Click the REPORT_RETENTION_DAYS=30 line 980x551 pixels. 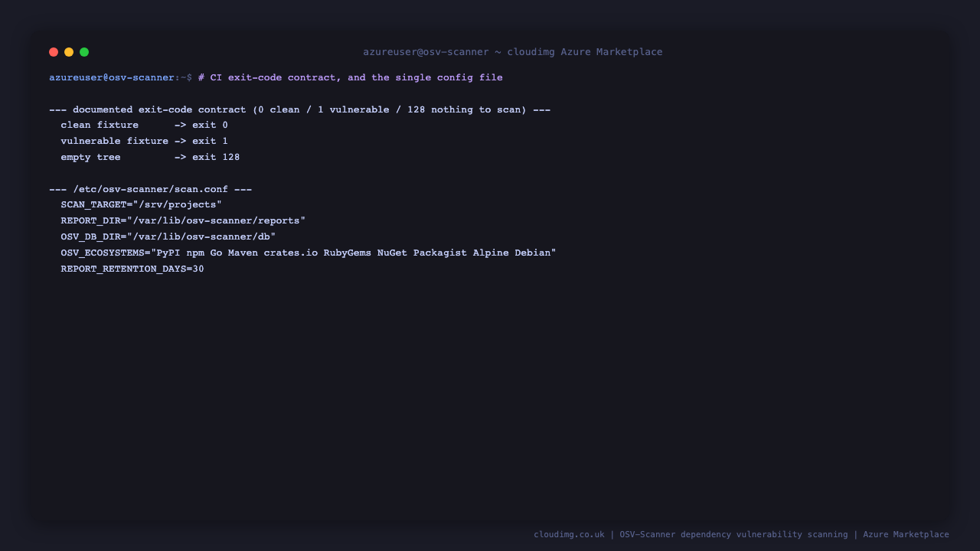(132, 269)
